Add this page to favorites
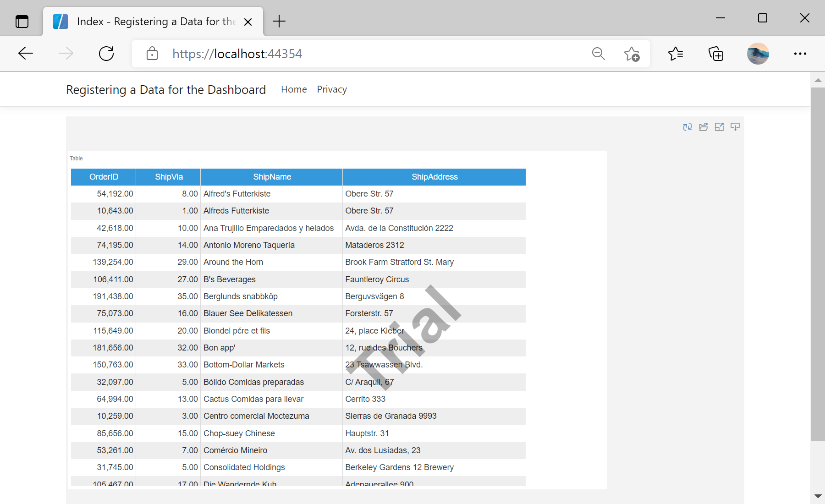The height and width of the screenshot is (504, 825). [x=632, y=54]
